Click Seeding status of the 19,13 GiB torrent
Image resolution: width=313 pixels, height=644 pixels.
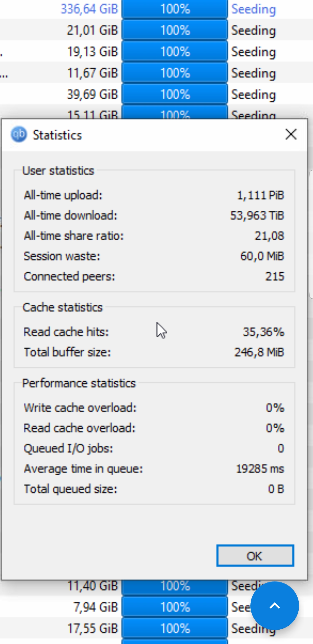(253, 52)
